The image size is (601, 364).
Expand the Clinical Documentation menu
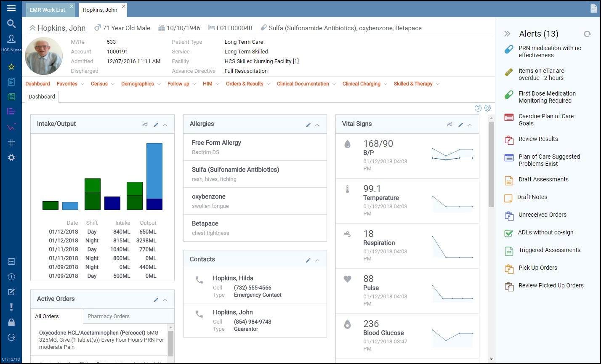[303, 84]
